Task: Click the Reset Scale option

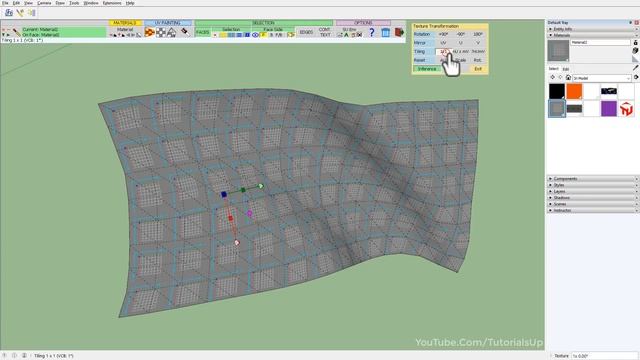Action: 461,60
